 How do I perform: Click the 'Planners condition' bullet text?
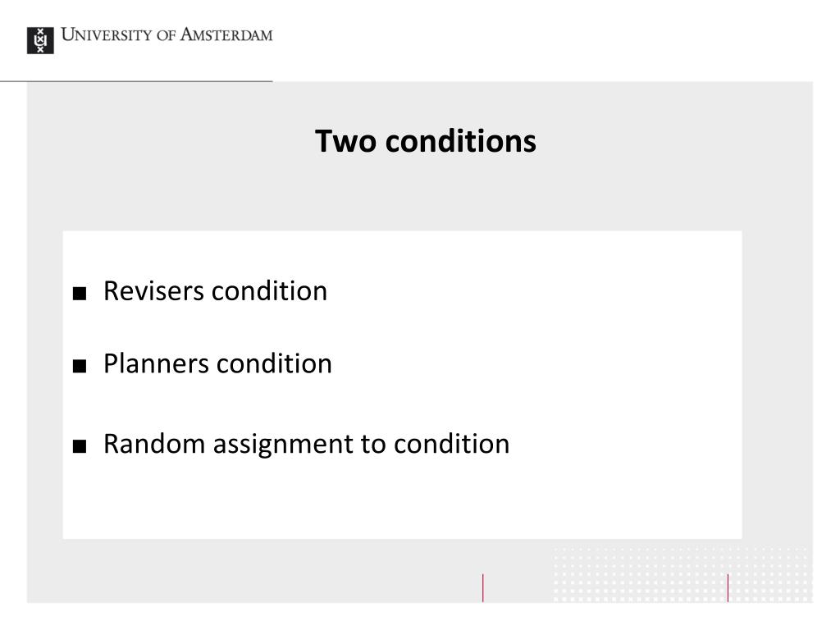217,364
